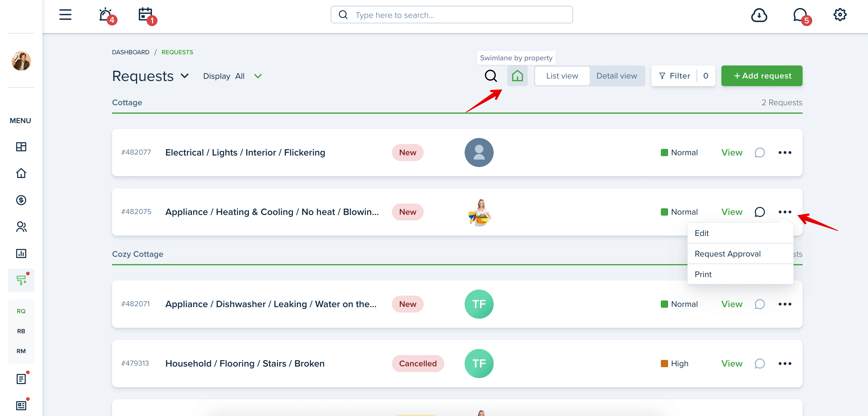Image resolution: width=868 pixels, height=416 pixels.
Task: Open the dashboard grid icon in the sidebar
Action: coord(21,147)
